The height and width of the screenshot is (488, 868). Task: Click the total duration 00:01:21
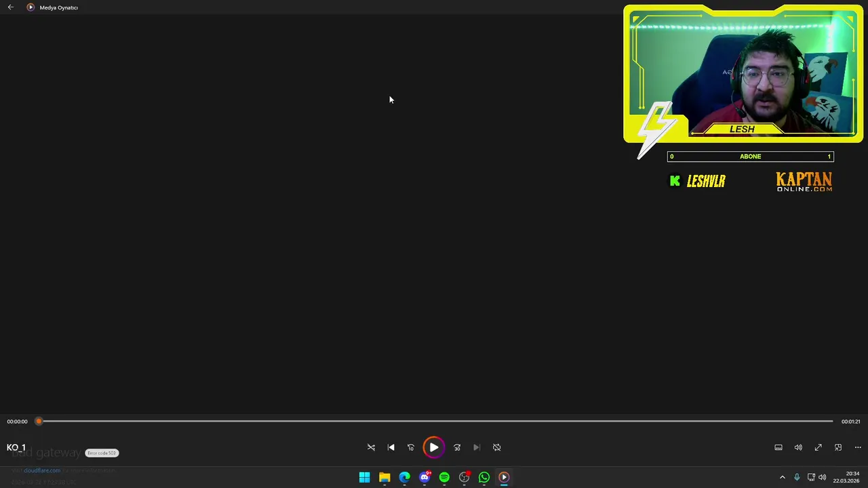pyautogui.click(x=850, y=422)
